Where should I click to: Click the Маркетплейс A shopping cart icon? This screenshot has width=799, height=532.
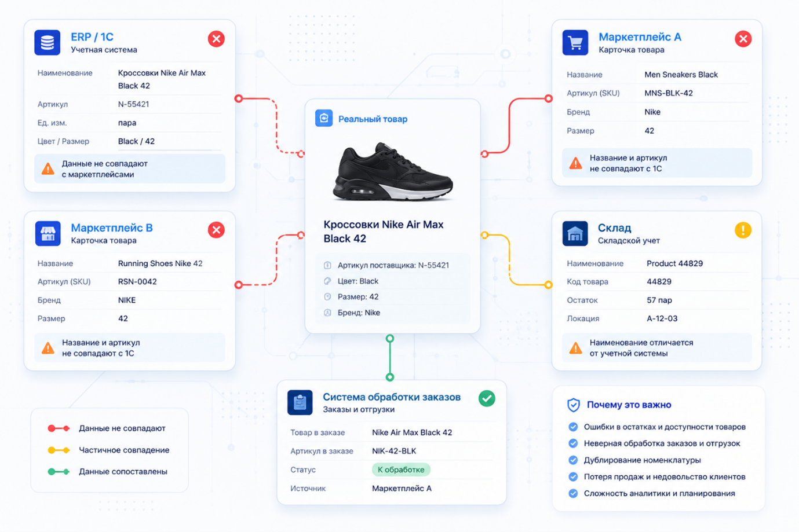click(x=575, y=42)
